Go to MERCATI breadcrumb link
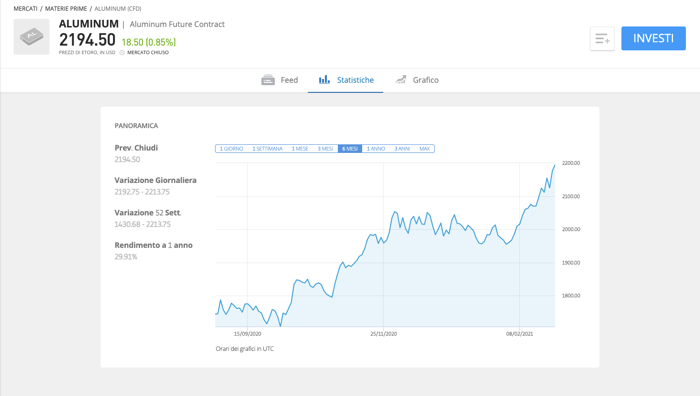This screenshot has width=700, height=396. click(x=25, y=8)
